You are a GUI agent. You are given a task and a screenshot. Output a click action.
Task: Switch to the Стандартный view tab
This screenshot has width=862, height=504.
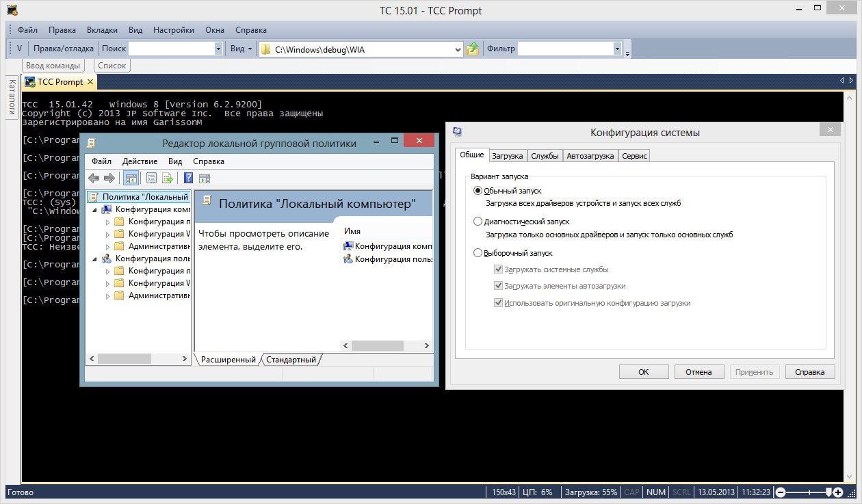[291, 360]
